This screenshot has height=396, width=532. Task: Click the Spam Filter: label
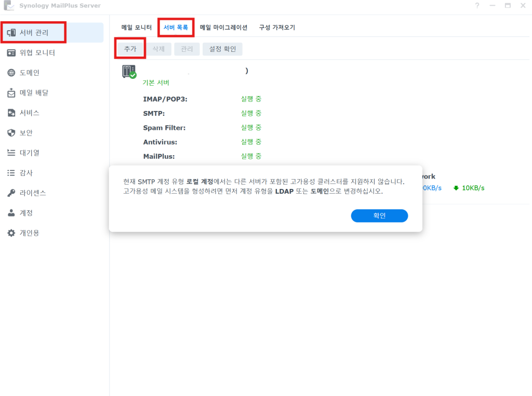164,128
